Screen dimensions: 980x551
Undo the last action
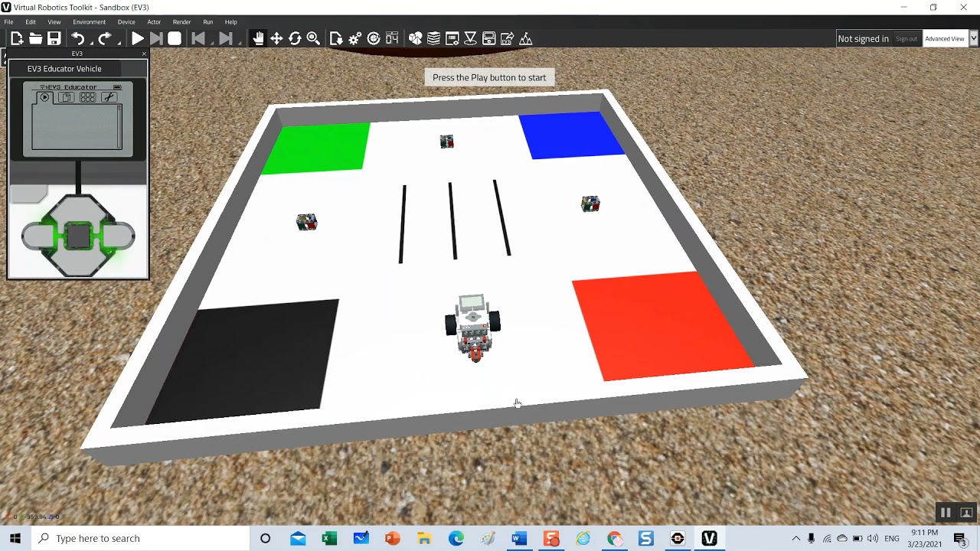pyautogui.click(x=77, y=38)
